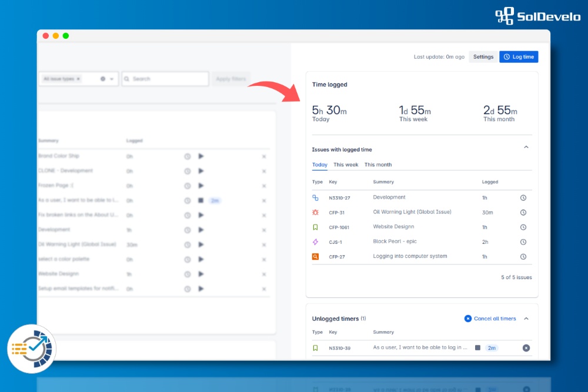Stop the running 2m timer in unlogged timers
The height and width of the screenshot is (392, 588).
pyautogui.click(x=477, y=348)
